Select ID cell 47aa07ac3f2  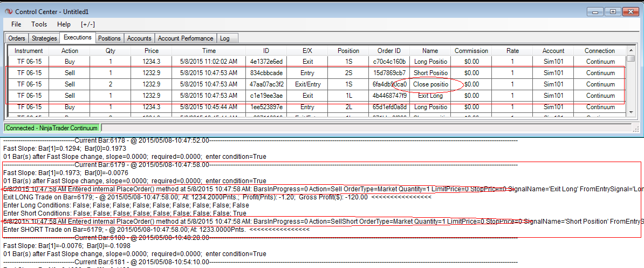[266, 84]
